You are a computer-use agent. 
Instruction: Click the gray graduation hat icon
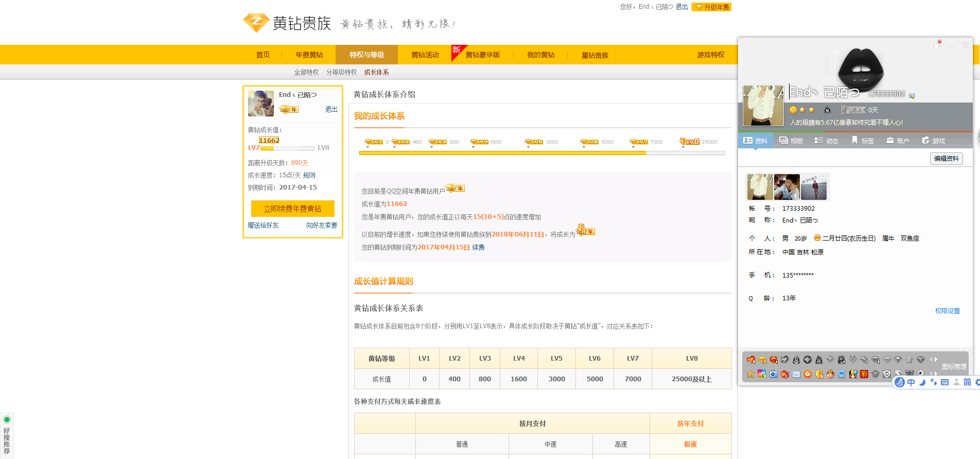876,374
